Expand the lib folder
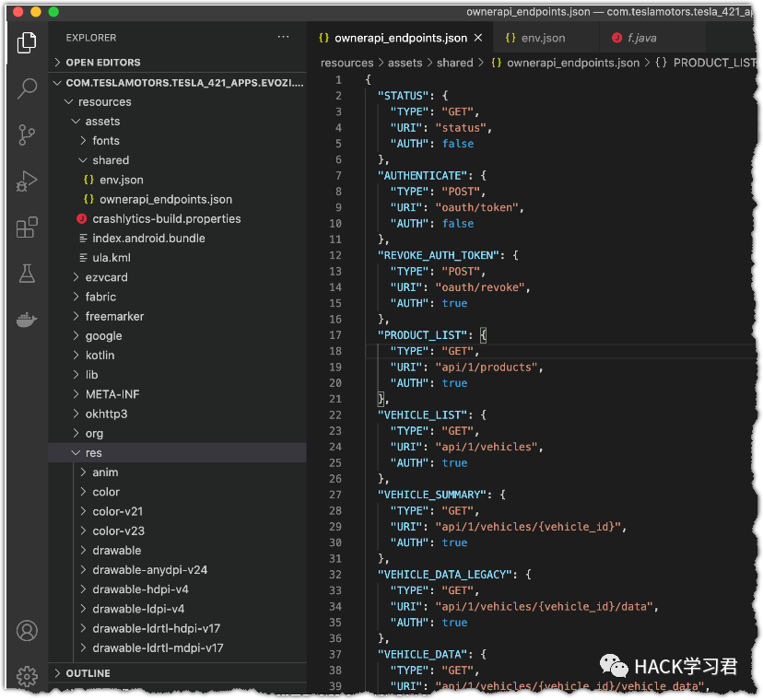 (76, 374)
